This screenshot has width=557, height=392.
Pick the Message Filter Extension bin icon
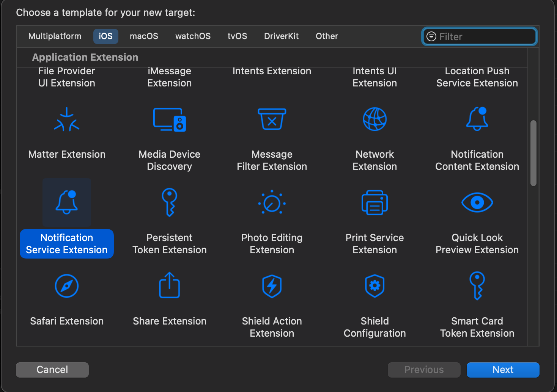tap(272, 119)
